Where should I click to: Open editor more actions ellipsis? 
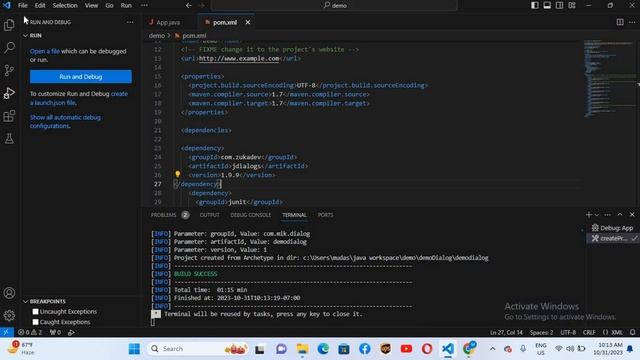coord(632,22)
